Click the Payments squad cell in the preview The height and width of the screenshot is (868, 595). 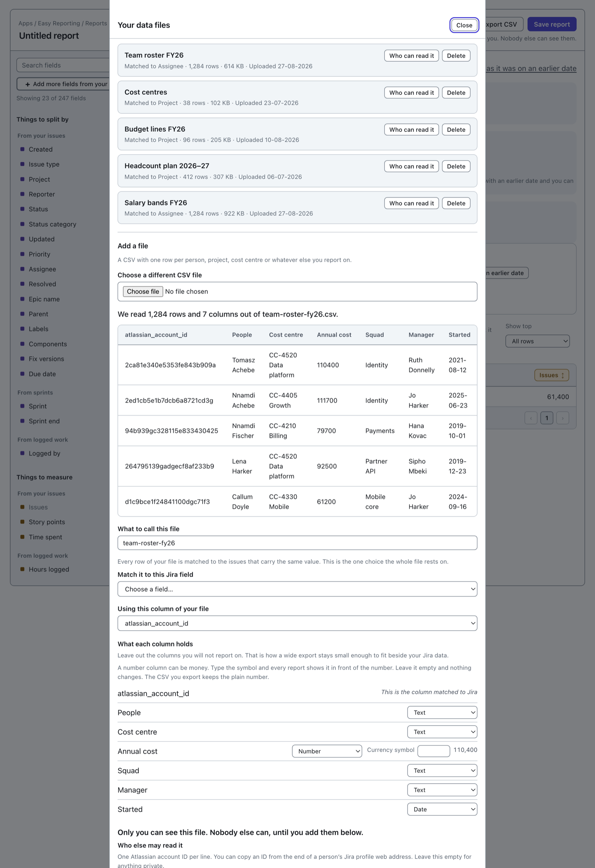(380, 431)
